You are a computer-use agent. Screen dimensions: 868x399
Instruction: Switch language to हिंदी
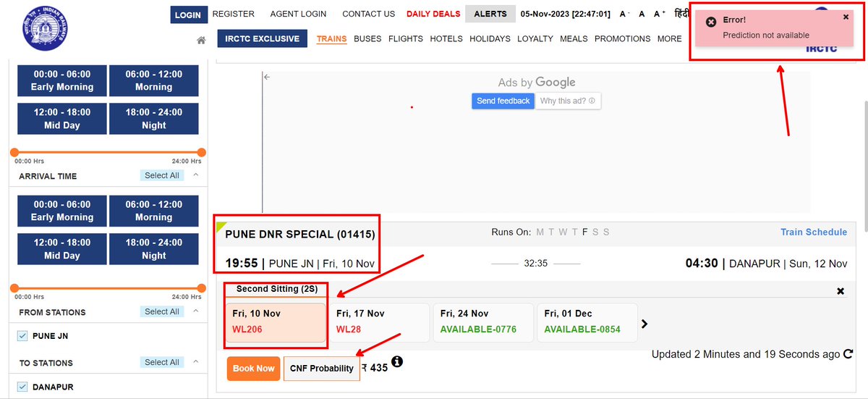point(681,14)
